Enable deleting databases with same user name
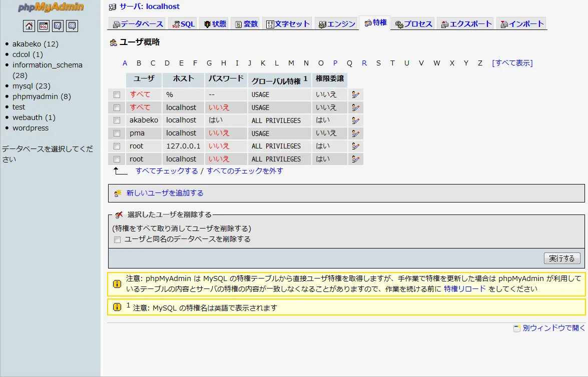 117,239
